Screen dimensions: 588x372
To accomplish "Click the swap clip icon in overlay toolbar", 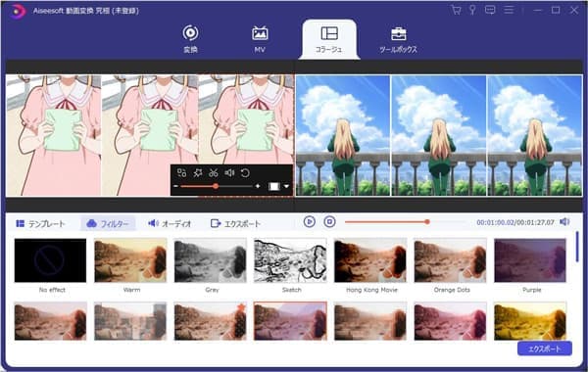I will click(182, 172).
